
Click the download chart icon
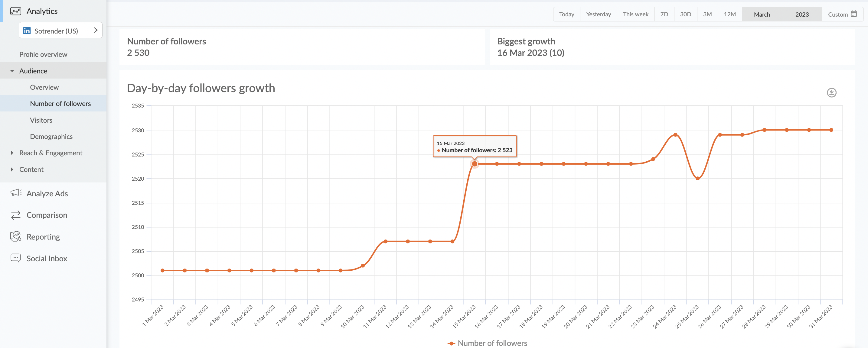coord(832,92)
